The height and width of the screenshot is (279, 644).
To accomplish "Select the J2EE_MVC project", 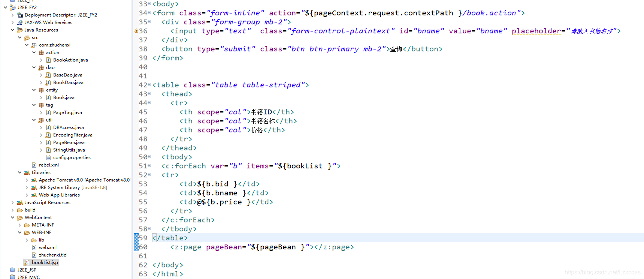I will [28, 277].
